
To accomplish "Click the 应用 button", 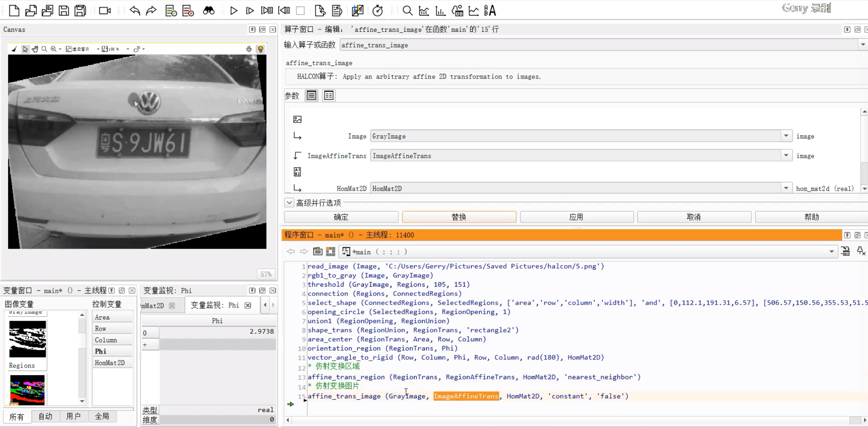I will (x=577, y=217).
